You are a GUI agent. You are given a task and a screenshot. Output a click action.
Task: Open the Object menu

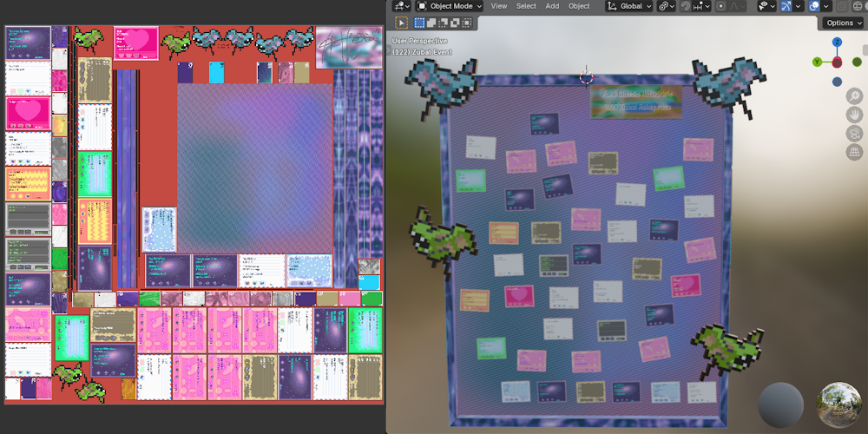(x=579, y=6)
